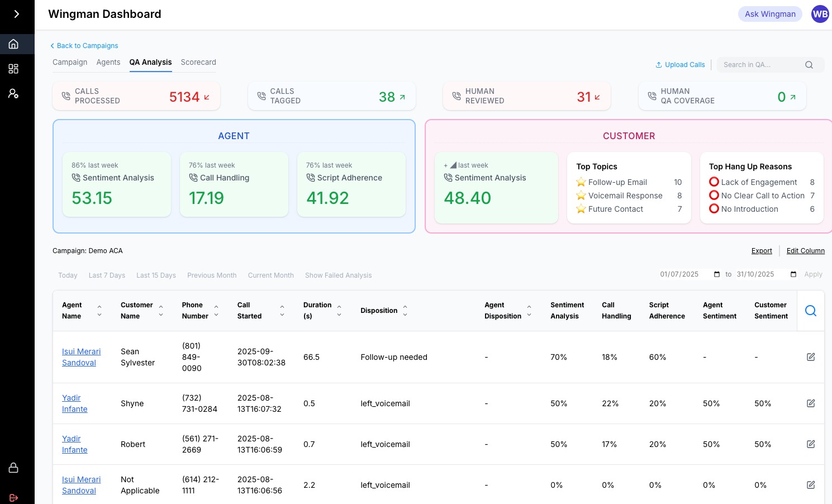Image resolution: width=832 pixels, height=504 pixels.
Task: Expand the left sidebar with the chevron
Action: [x=17, y=14]
